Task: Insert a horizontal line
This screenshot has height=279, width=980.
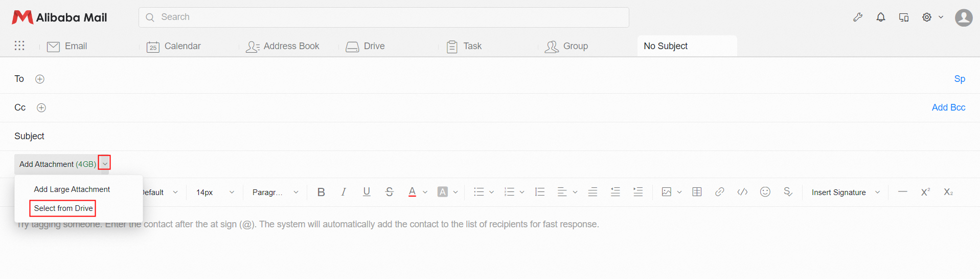Action: point(903,192)
